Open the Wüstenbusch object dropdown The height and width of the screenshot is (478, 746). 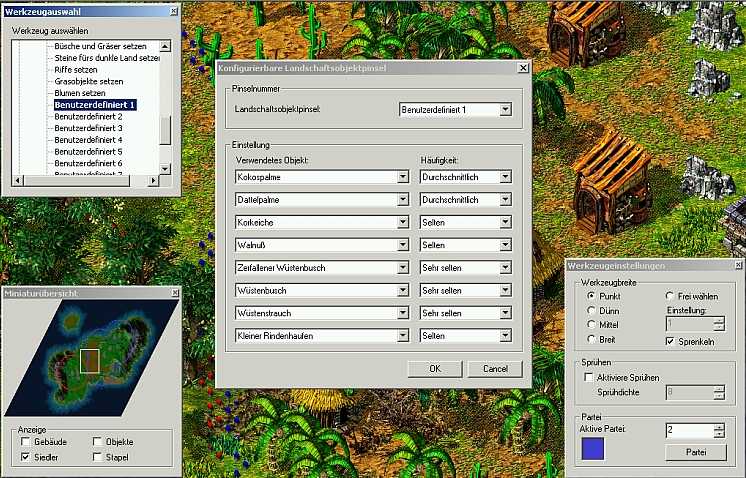click(x=402, y=290)
